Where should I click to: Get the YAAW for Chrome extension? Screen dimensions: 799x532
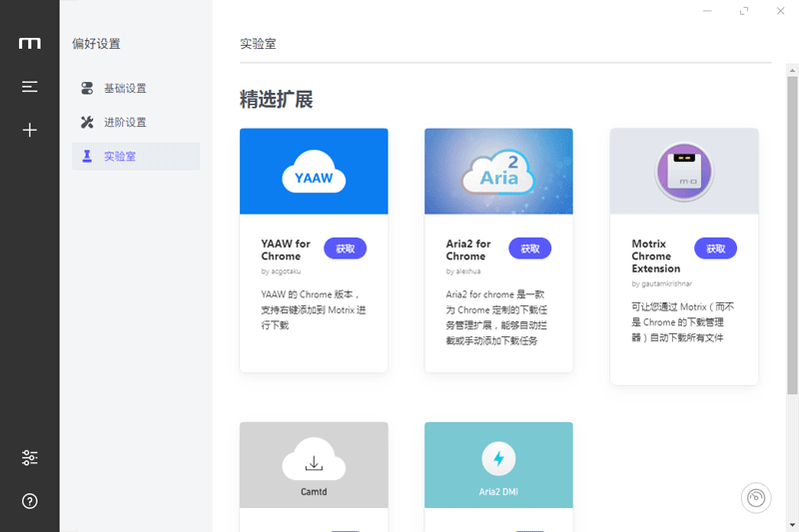(x=345, y=249)
